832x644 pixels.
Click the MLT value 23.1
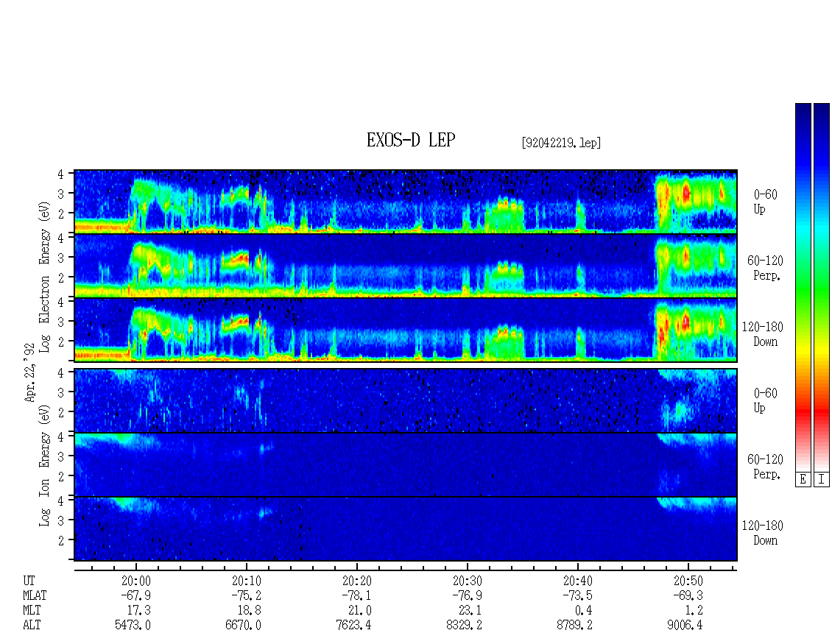(x=470, y=611)
